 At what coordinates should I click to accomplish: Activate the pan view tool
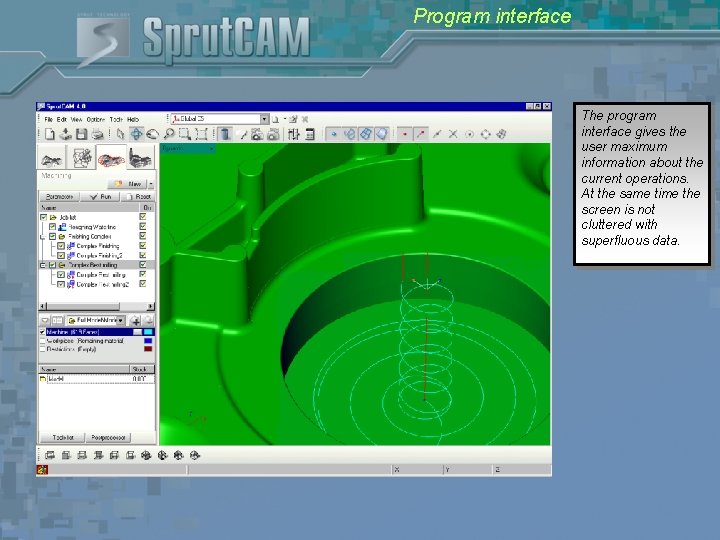coord(136,134)
